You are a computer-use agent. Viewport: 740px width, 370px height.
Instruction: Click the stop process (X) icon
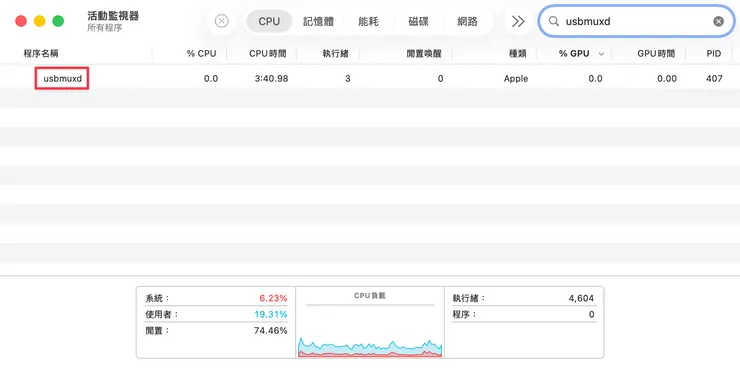coord(221,21)
